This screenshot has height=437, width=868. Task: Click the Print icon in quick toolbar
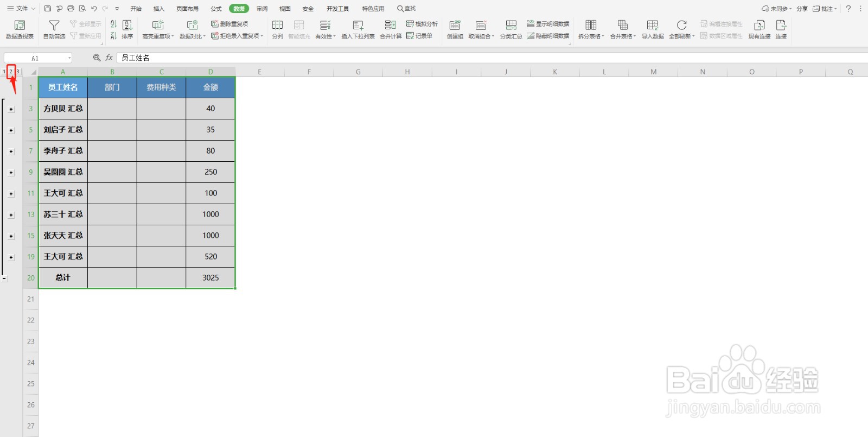point(71,9)
